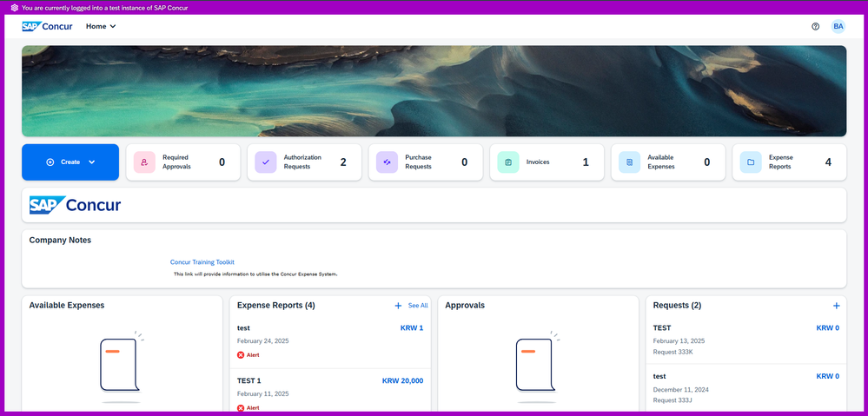868x416 pixels.
Task: Click KRW 0 for Request 333K
Action: [x=827, y=328]
